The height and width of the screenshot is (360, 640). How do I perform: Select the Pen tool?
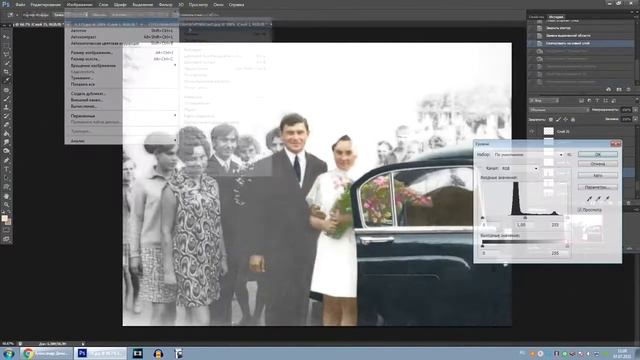click(6, 160)
